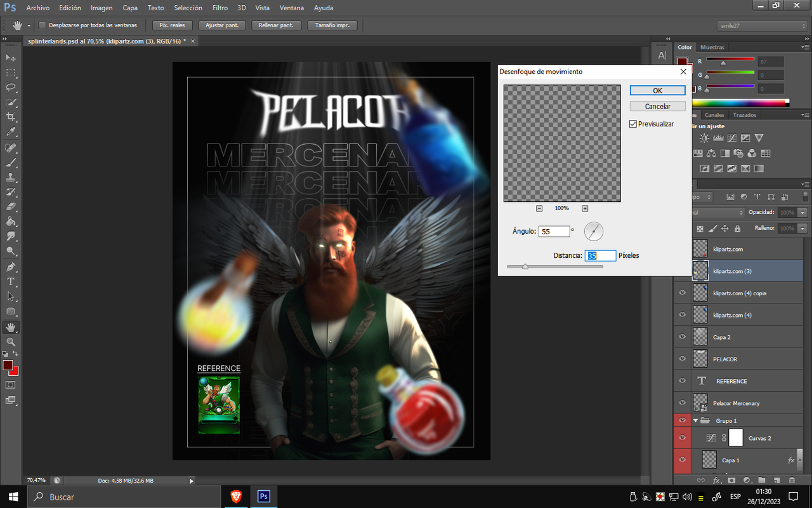Hide the PELACOR layer
Viewport: 812px width, 508px height.
coord(683,359)
